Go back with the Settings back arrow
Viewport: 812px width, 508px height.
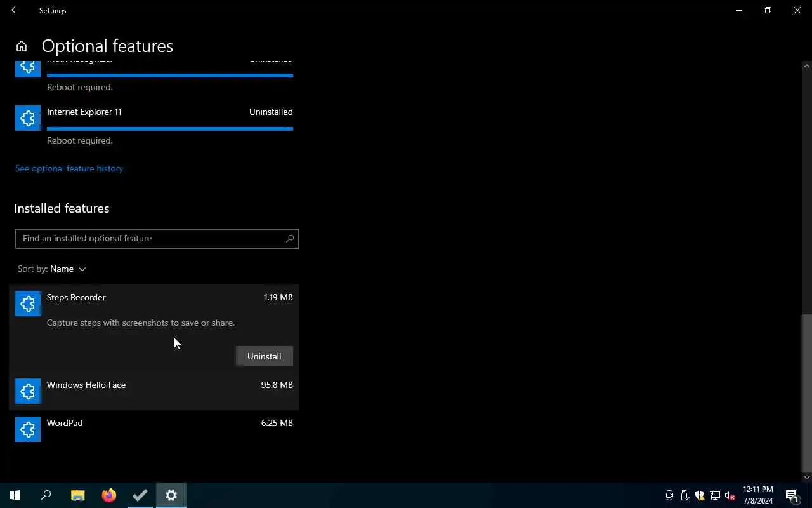[15, 10]
